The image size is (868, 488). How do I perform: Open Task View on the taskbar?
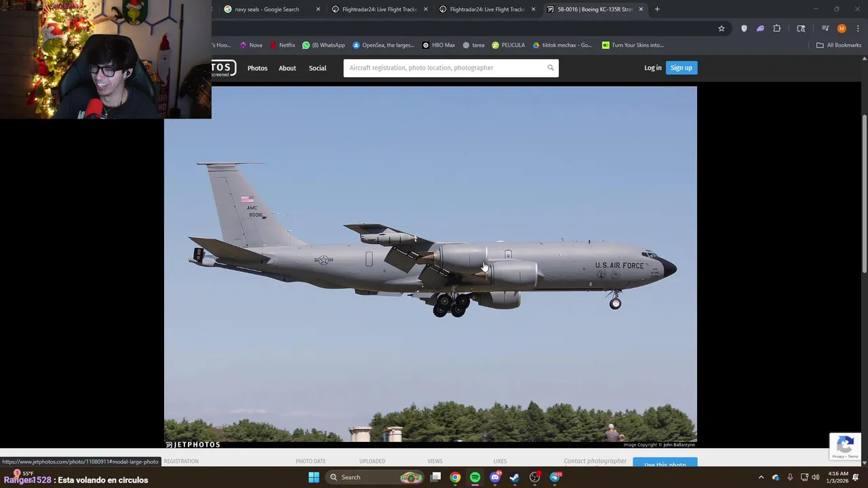pos(436,477)
